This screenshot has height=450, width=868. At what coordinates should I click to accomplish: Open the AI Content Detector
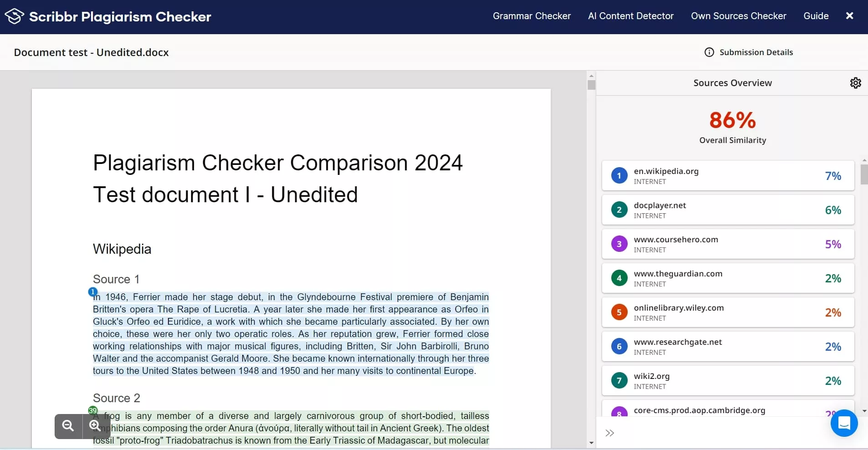click(631, 15)
